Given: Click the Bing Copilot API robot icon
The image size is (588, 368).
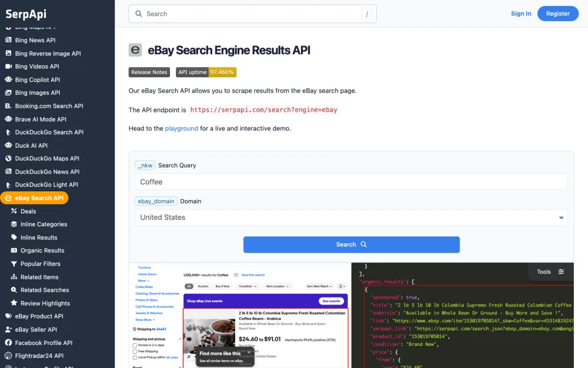Looking at the screenshot, I should 8,79.
